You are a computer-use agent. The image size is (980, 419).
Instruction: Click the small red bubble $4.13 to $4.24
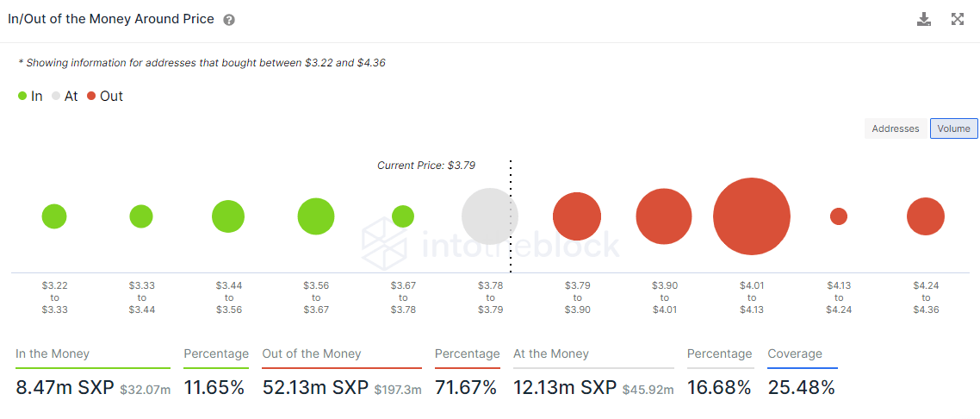838,216
